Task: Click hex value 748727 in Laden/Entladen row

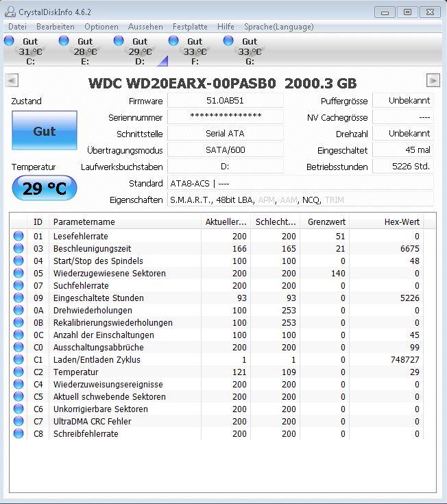Action: 405,360
